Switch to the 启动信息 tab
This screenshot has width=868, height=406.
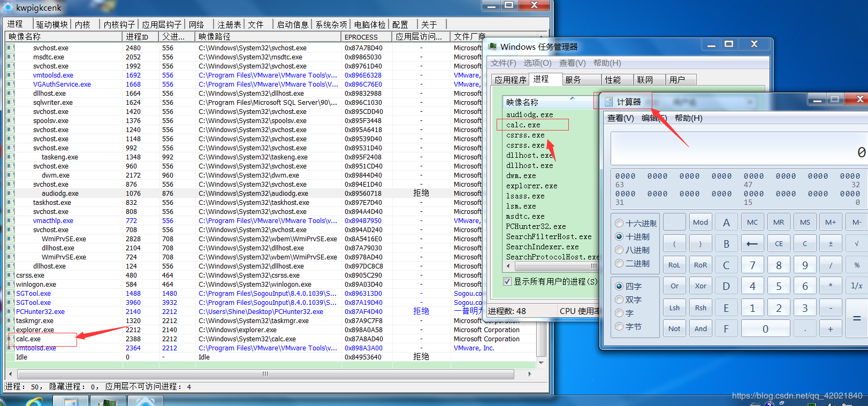(x=293, y=25)
